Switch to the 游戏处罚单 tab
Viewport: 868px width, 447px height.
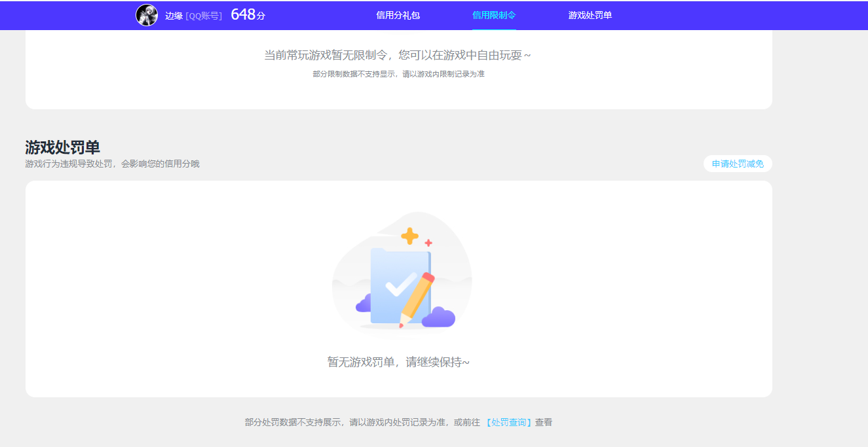coord(589,14)
